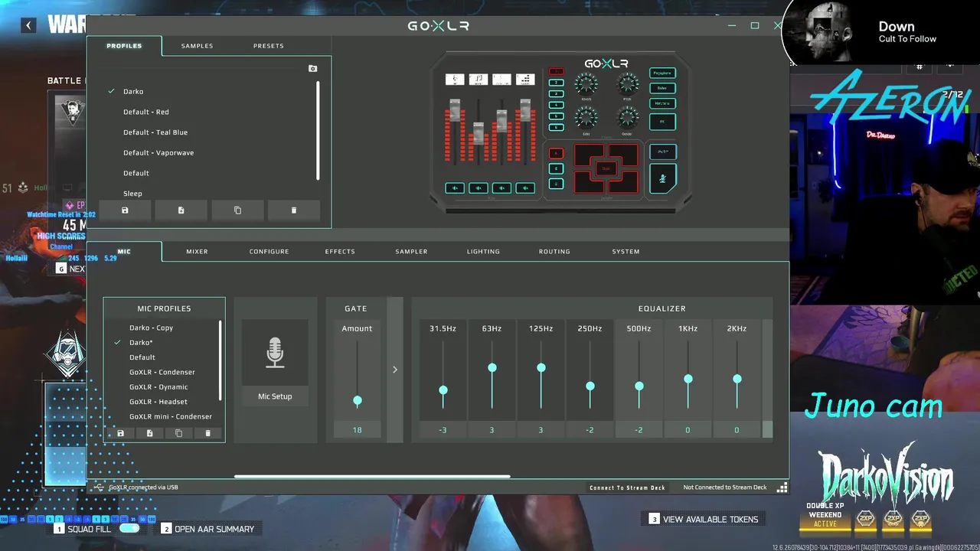Go to the Sampler tab
This screenshot has width=980, height=551.
click(411, 252)
